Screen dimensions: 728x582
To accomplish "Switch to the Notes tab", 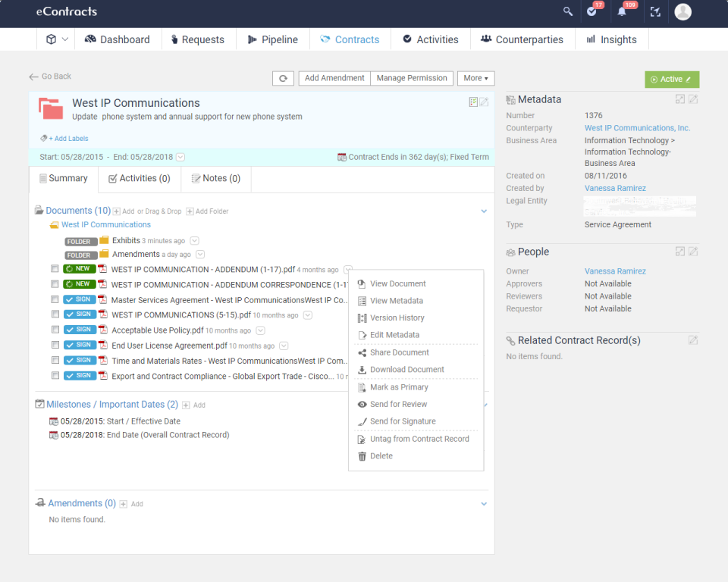I will 216,178.
